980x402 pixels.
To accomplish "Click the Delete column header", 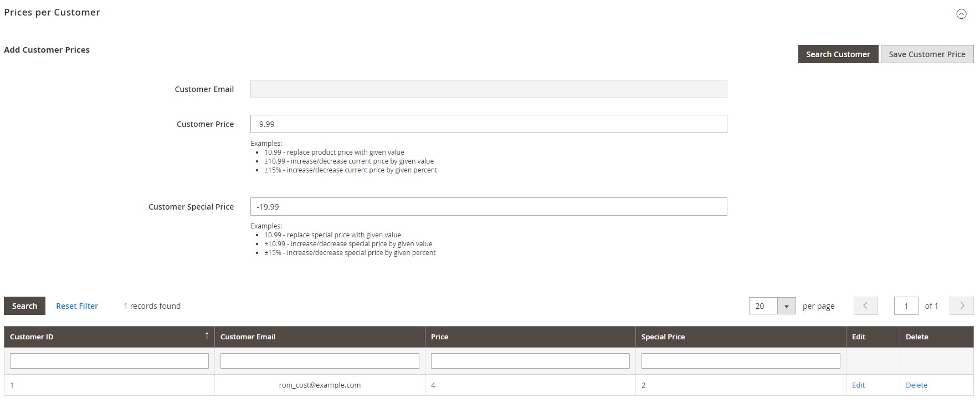I will (x=936, y=337).
